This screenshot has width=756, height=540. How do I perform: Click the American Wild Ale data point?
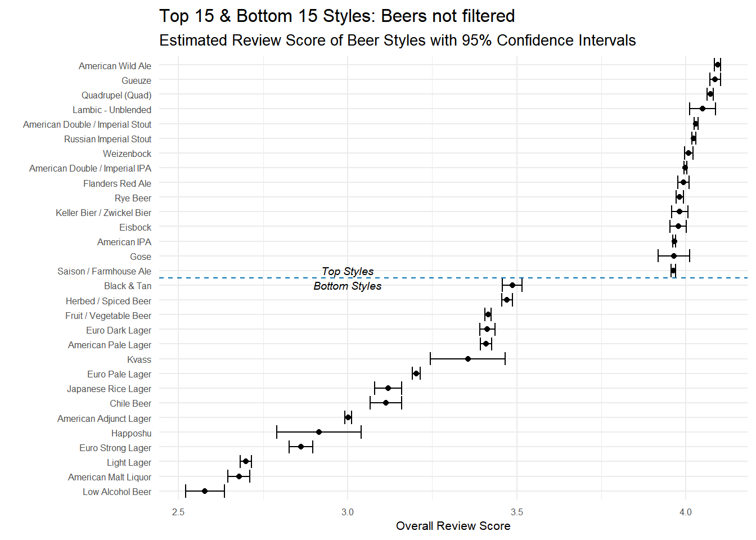(x=717, y=65)
